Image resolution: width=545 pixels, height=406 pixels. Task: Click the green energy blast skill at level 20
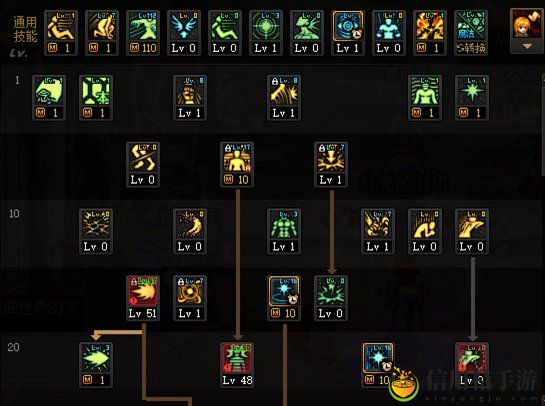coord(96,365)
